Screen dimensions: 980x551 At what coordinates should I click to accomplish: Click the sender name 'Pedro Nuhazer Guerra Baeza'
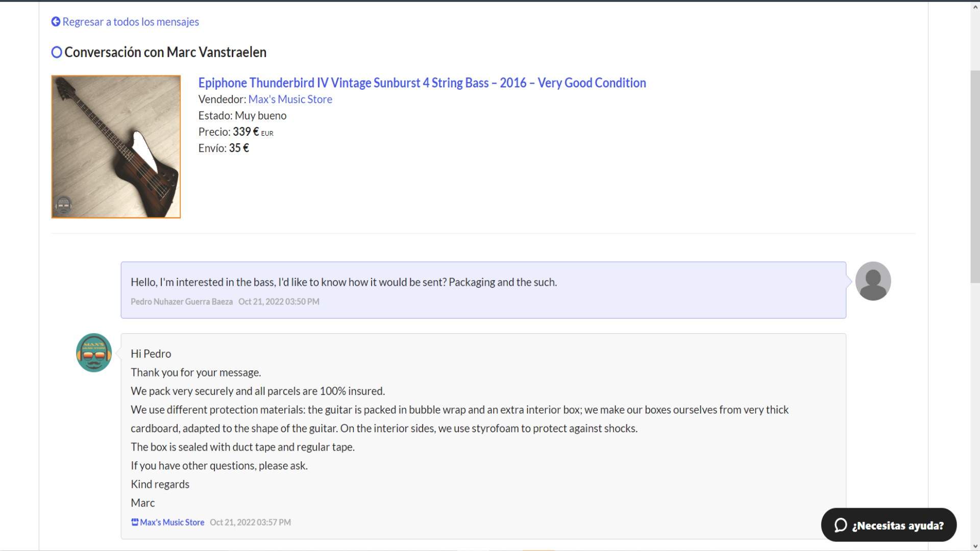click(182, 302)
